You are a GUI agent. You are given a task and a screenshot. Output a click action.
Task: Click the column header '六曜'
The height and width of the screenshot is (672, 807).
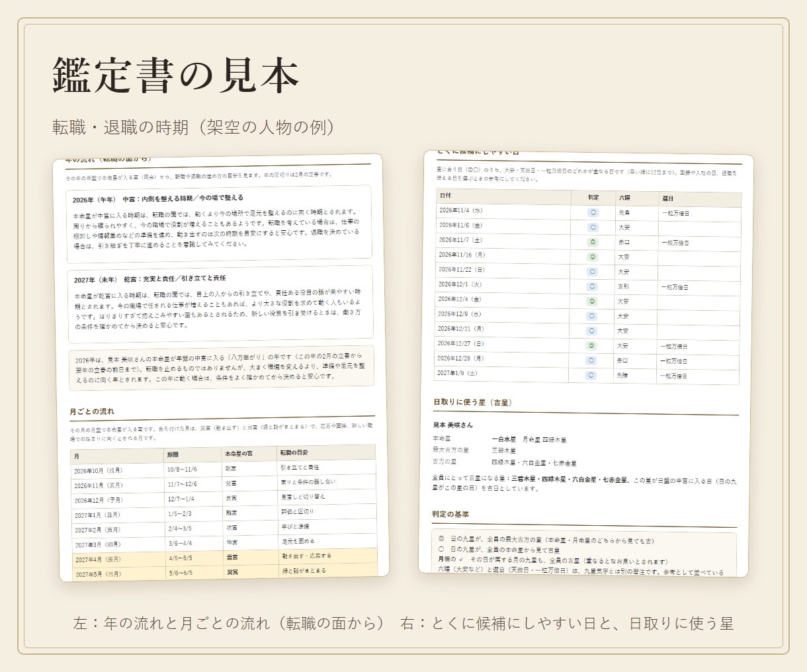coord(624,198)
